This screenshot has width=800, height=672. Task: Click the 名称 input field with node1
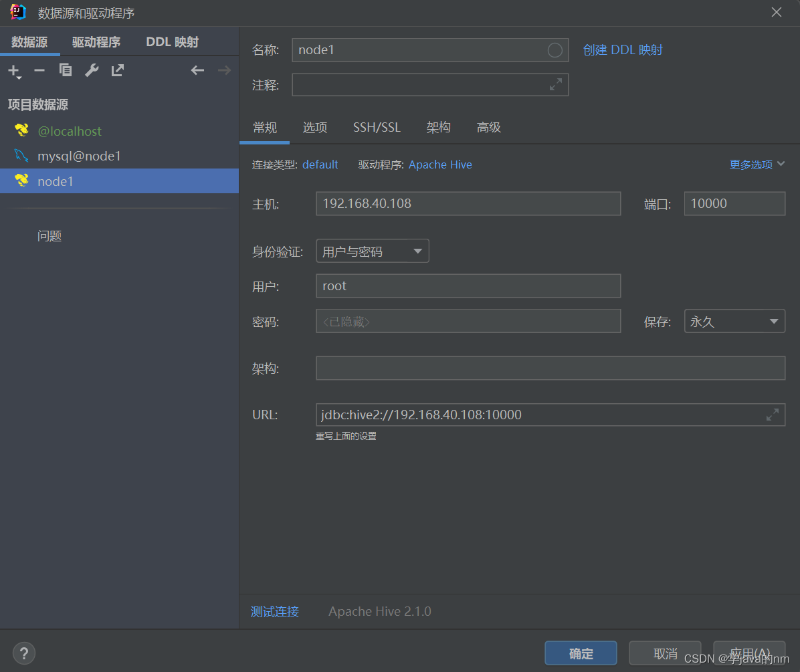[x=429, y=50]
